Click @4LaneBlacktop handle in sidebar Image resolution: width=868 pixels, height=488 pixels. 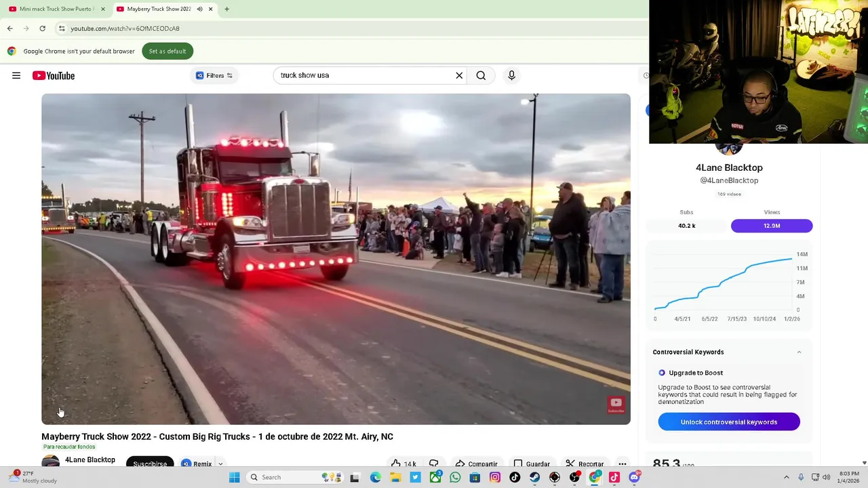coord(729,180)
